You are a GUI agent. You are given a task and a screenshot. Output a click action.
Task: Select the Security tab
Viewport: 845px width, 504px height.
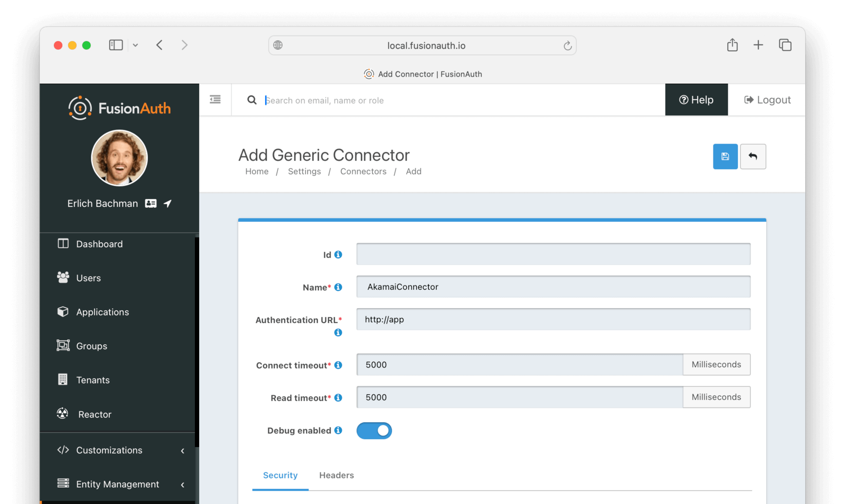tap(280, 475)
